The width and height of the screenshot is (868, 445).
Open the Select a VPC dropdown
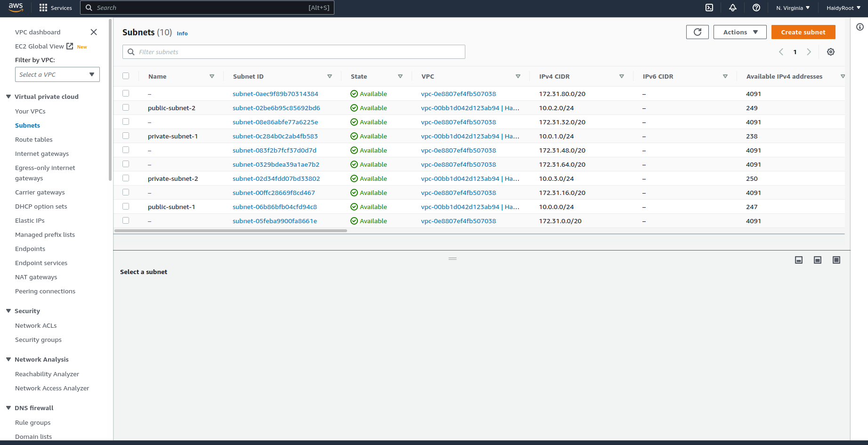[x=57, y=74]
